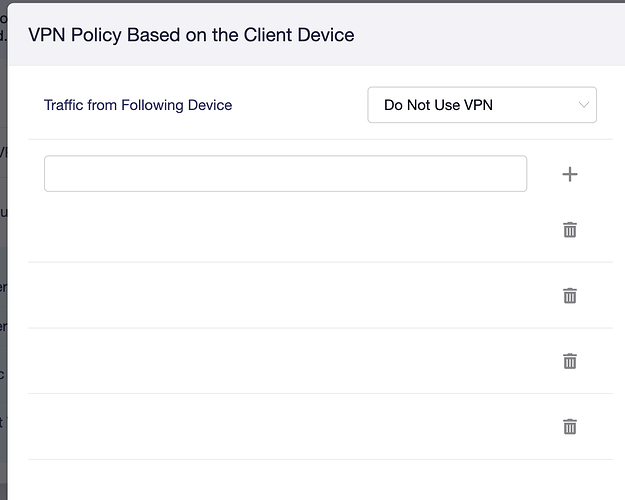Viewport: 625px width, 500px height.
Task: Delete the second device entry with trash icon
Action: click(x=570, y=296)
